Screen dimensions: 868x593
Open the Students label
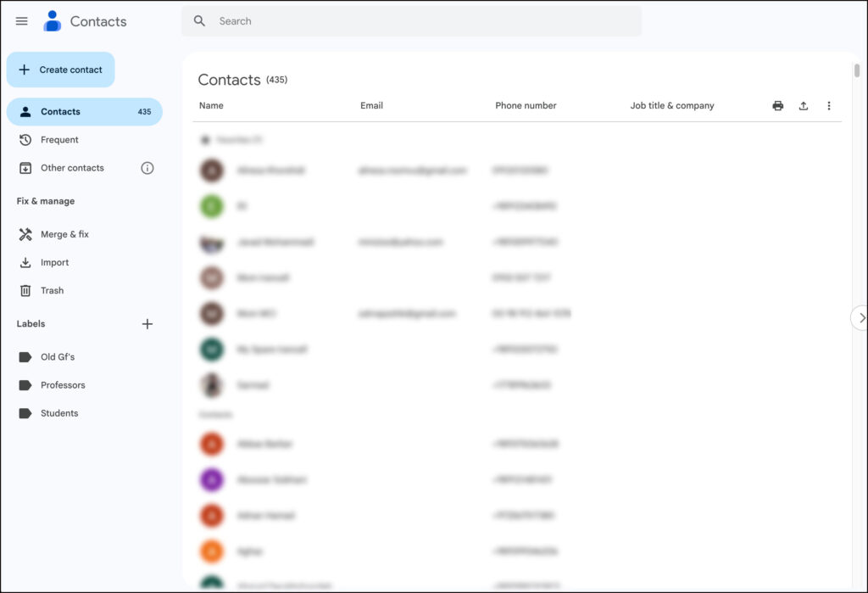[58, 413]
